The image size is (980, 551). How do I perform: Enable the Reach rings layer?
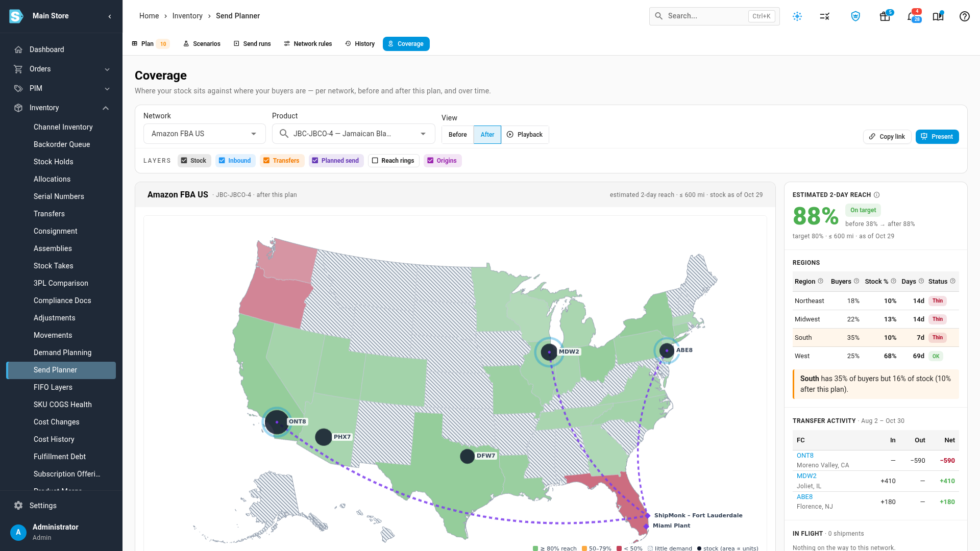375,161
